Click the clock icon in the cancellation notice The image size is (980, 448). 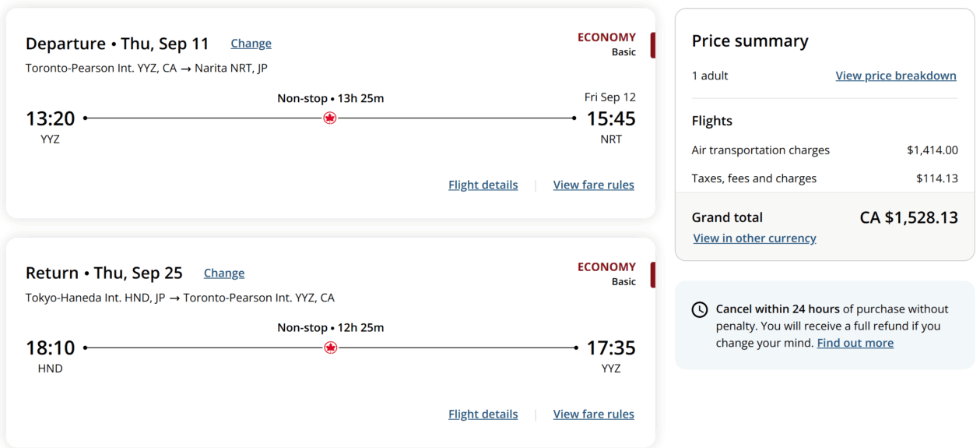[700, 309]
